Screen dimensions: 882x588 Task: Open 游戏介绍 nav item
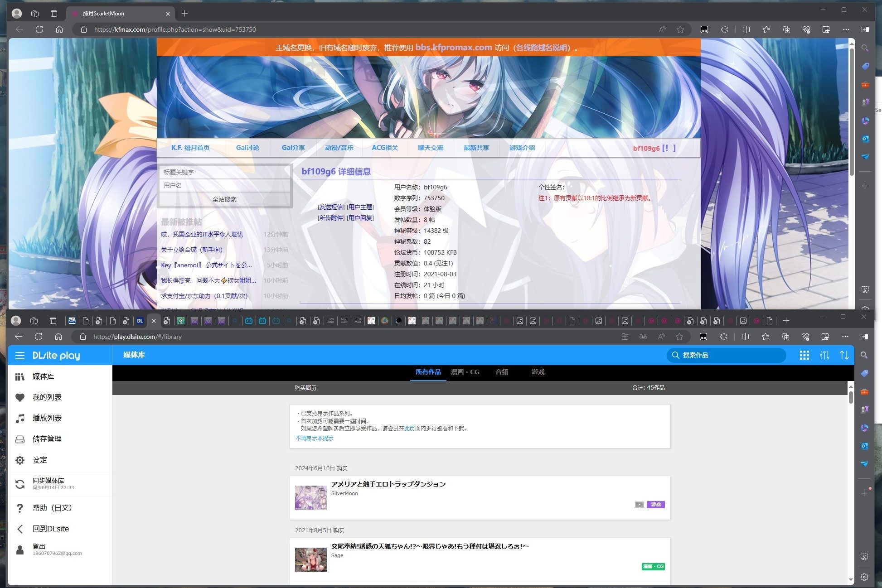(522, 148)
